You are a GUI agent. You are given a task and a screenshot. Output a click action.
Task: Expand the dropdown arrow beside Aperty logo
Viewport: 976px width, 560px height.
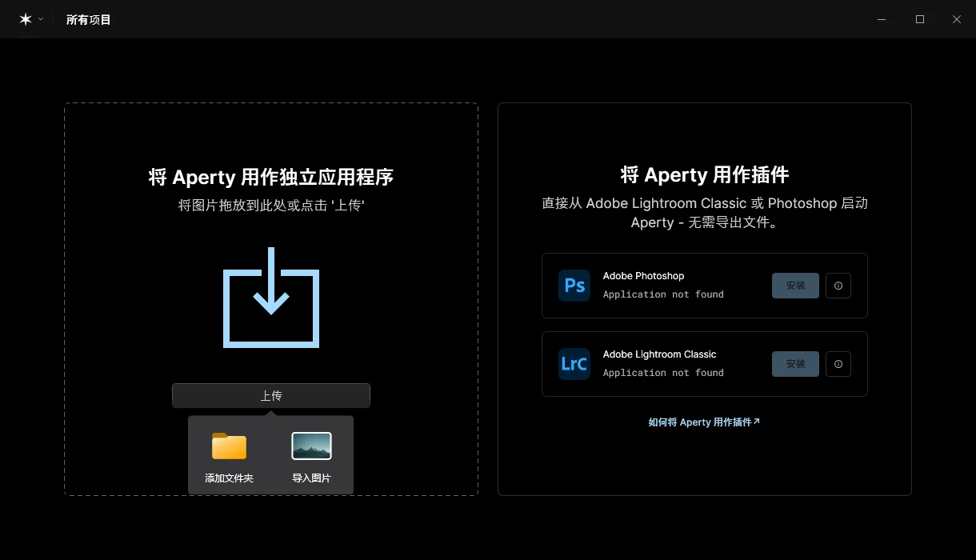41,19
